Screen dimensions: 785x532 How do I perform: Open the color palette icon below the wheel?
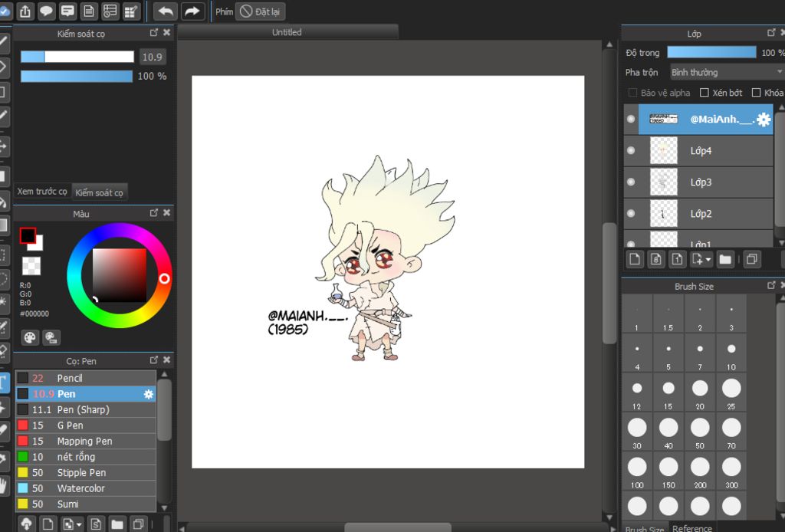(30, 337)
